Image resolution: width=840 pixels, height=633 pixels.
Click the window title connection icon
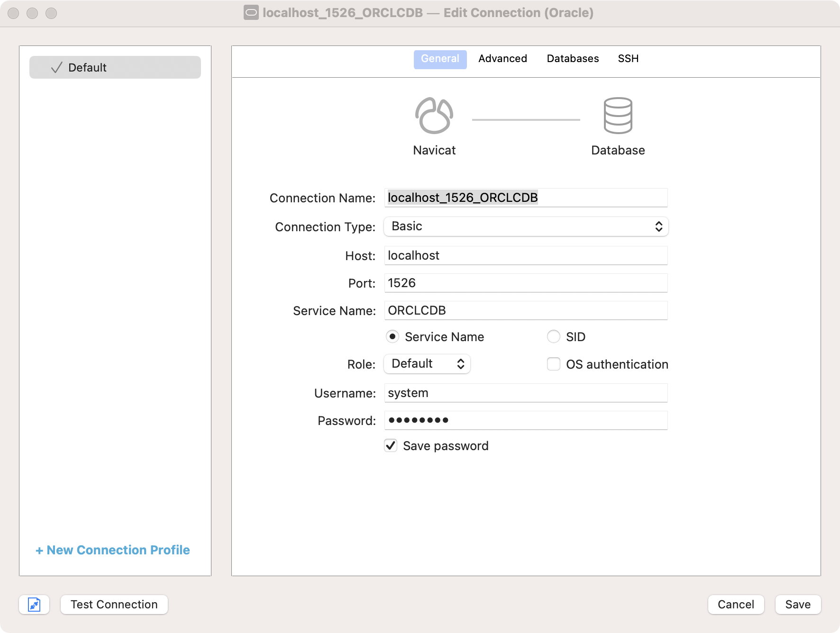tap(251, 13)
